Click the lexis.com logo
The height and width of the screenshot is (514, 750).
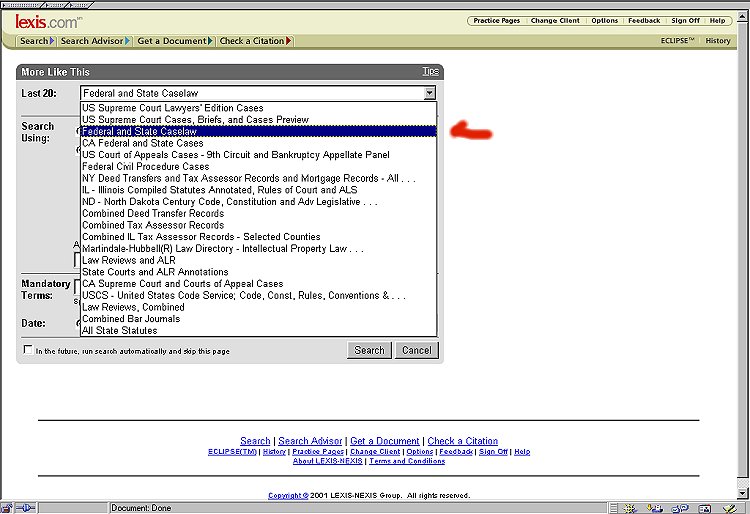[x=48, y=22]
